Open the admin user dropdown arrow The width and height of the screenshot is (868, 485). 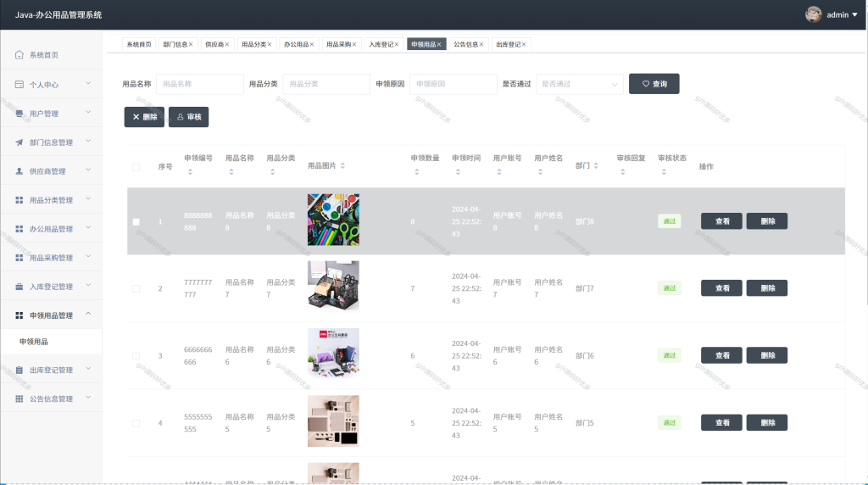pyautogui.click(x=854, y=15)
